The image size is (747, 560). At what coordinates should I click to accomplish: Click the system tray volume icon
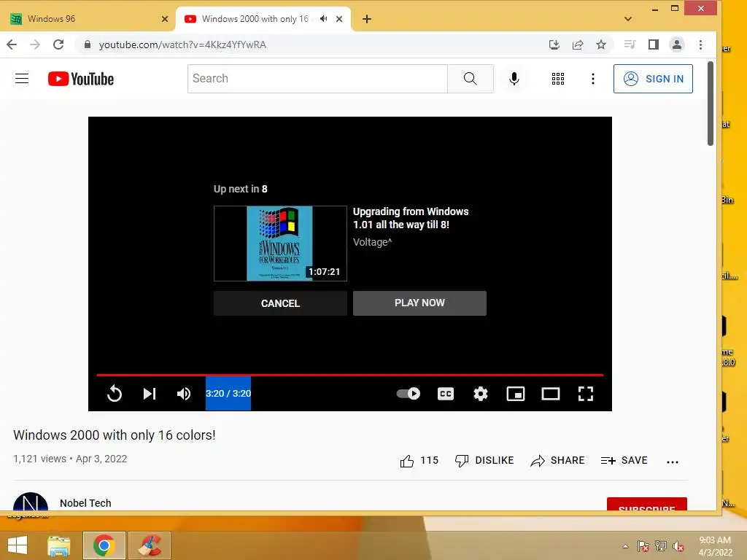coord(678,546)
